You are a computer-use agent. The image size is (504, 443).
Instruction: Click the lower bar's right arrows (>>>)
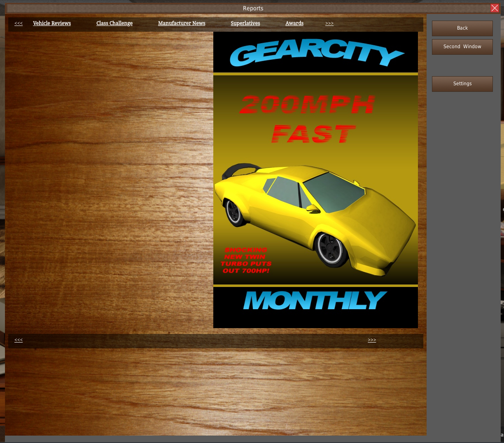(x=372, y=340)
